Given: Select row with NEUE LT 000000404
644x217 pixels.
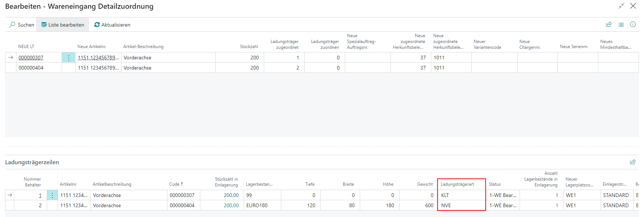Looking at the screenshot, I should click(31, 68).
